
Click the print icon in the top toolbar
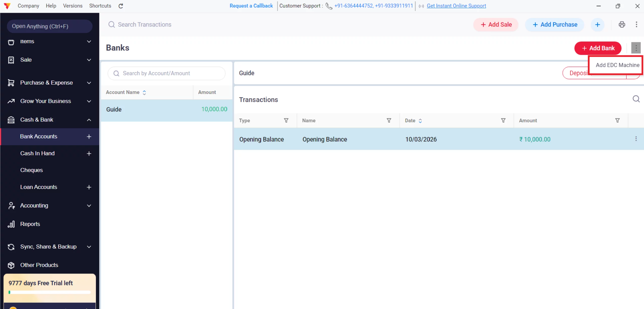coord(622,24)
